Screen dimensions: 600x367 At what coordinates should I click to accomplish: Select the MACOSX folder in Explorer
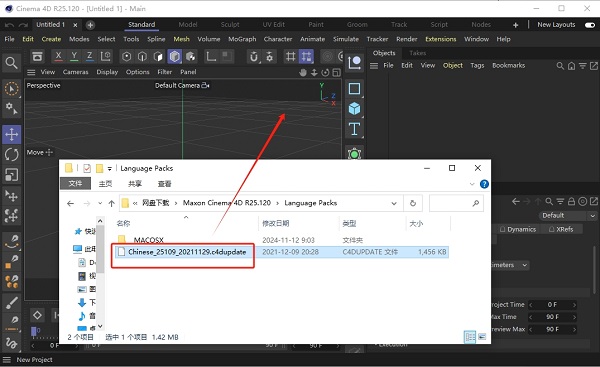[x=148, y=240]
